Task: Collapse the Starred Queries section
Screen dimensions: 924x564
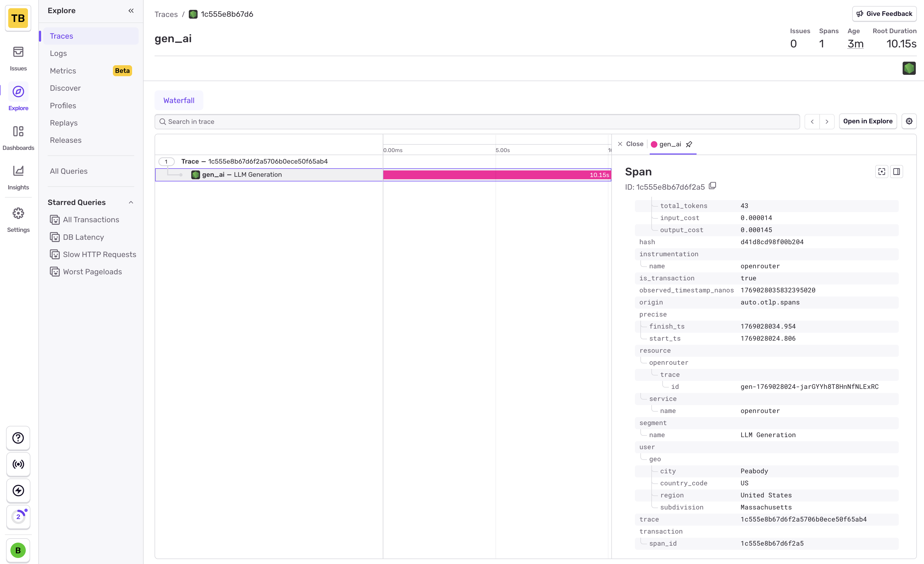Action: pos(131,203)
